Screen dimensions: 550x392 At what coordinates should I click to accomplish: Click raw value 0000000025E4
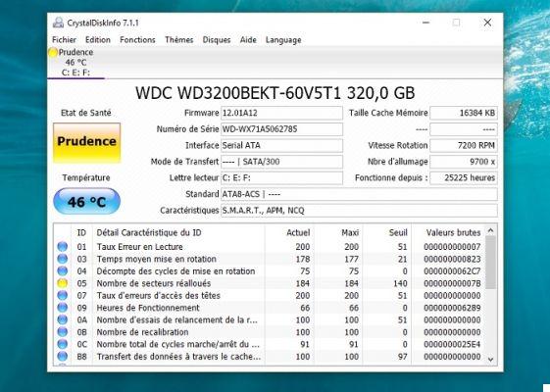tap(452, 344)
